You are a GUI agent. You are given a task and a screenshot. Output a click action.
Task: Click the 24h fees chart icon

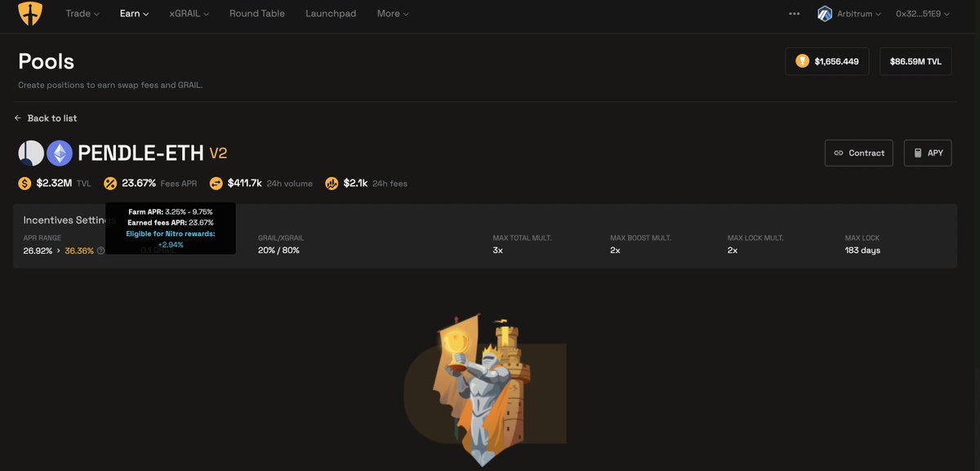(332, 184)
